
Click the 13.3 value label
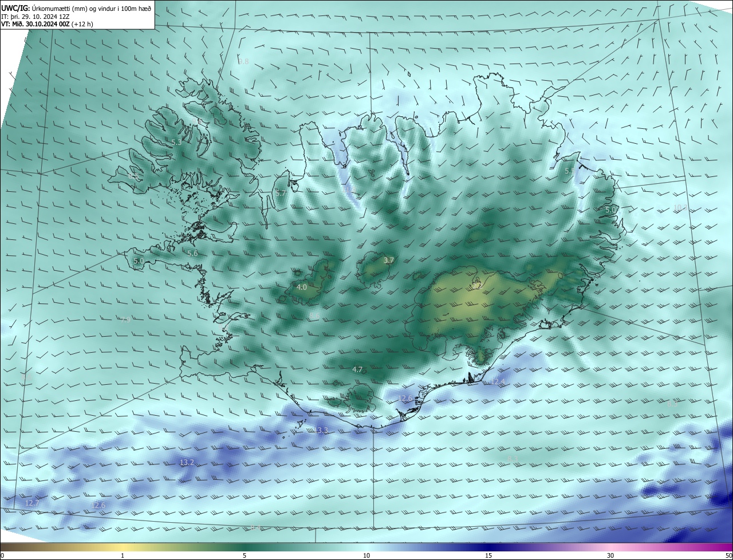pos(322,430)
